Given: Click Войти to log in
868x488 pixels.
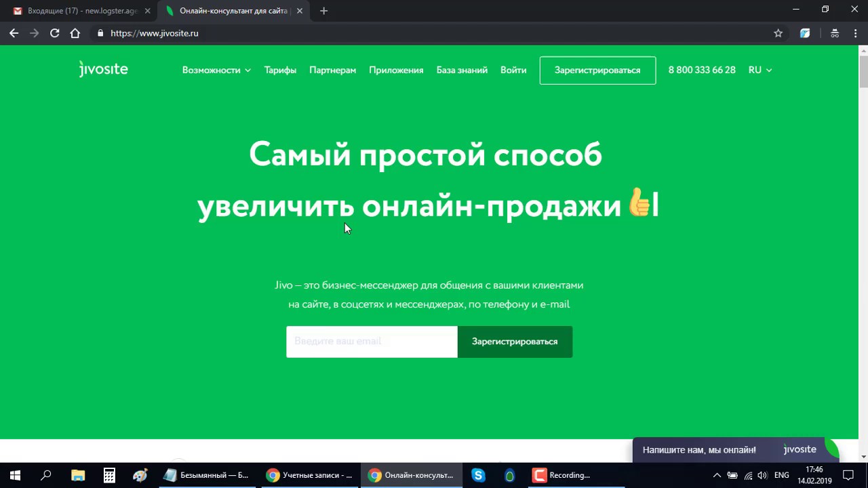Looking at the screenshot, I should (513, 70).
